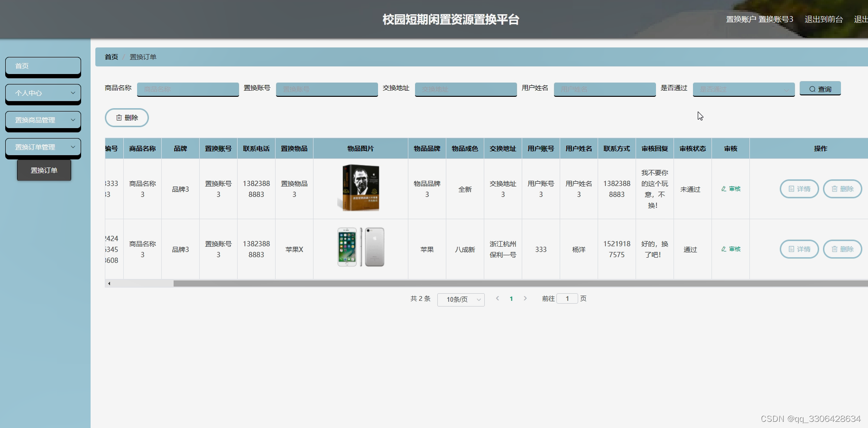Click the 品牌 column header
The width and height of the screenshot is (868, 428).
pos(180,149)
